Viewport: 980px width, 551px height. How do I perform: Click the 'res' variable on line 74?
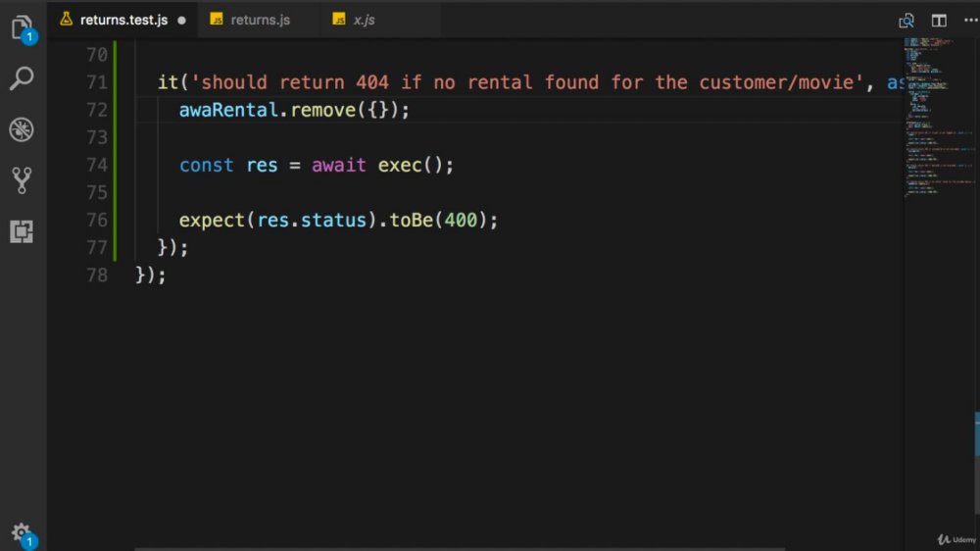[x=262, y=165]
